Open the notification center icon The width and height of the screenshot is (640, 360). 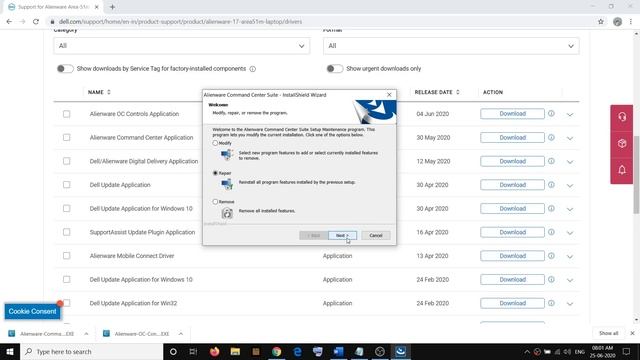(x=626, y=351)
